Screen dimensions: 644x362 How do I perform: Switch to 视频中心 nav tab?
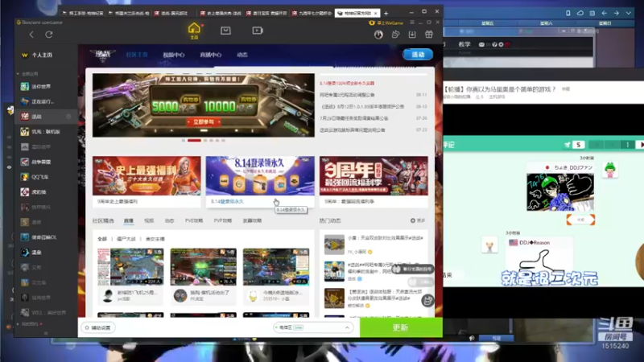(174, 55)
